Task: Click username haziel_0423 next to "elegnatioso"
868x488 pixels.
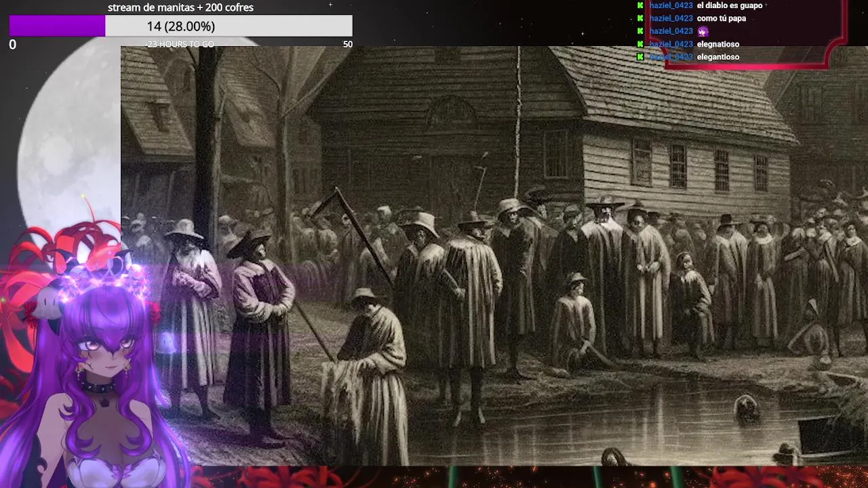Action: pyautogui.click(x=671, y=44)
